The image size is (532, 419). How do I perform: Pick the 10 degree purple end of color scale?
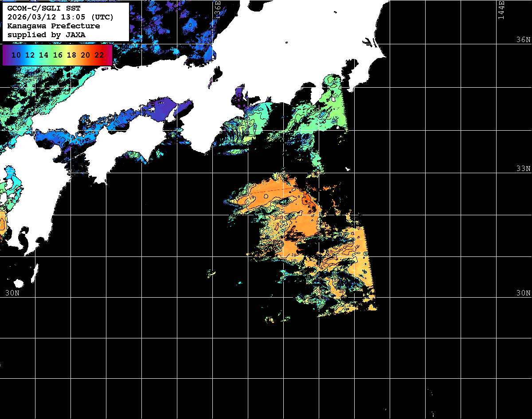tap(16, 55)
